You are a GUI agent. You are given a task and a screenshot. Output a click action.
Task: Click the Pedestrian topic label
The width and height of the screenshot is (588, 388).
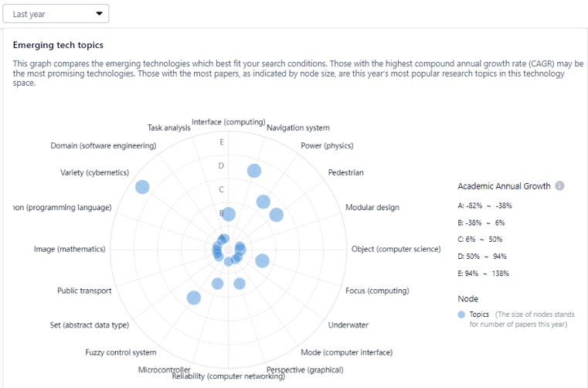coord(345,172)
